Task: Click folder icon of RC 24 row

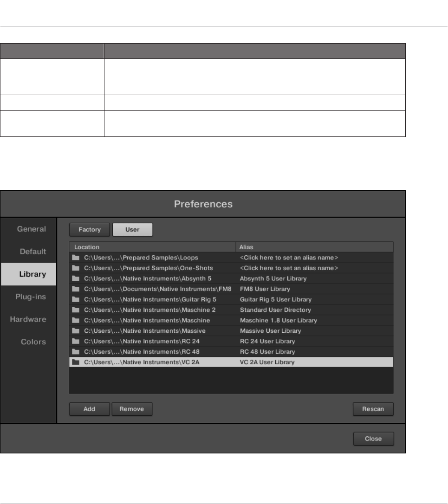Action: [x=76, y=341]
